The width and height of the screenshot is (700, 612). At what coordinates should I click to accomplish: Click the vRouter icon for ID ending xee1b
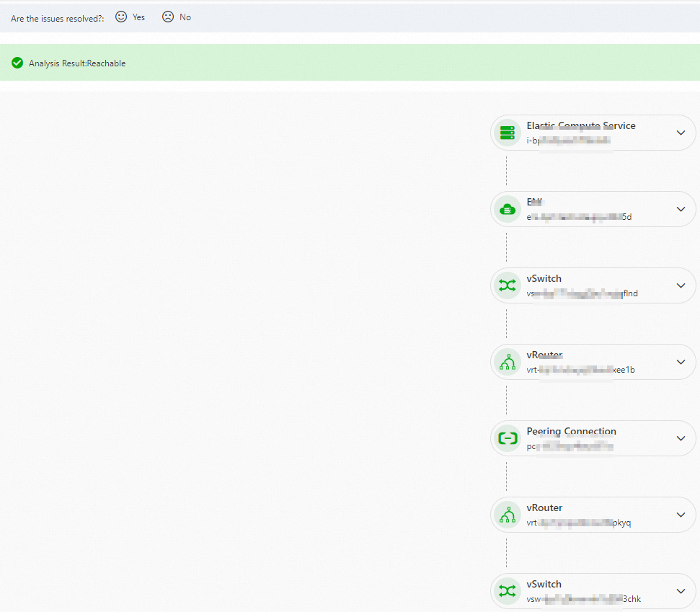[508, 362]
